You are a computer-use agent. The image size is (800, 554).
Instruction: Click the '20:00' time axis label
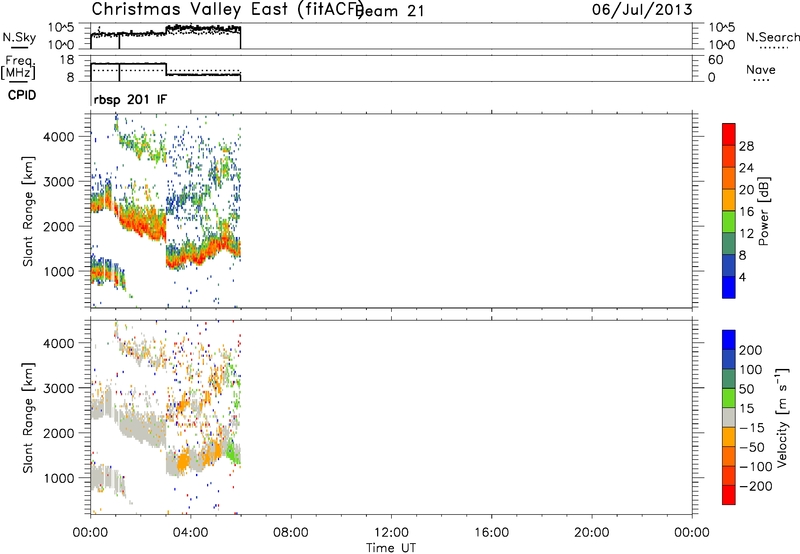tap(591, 533)
